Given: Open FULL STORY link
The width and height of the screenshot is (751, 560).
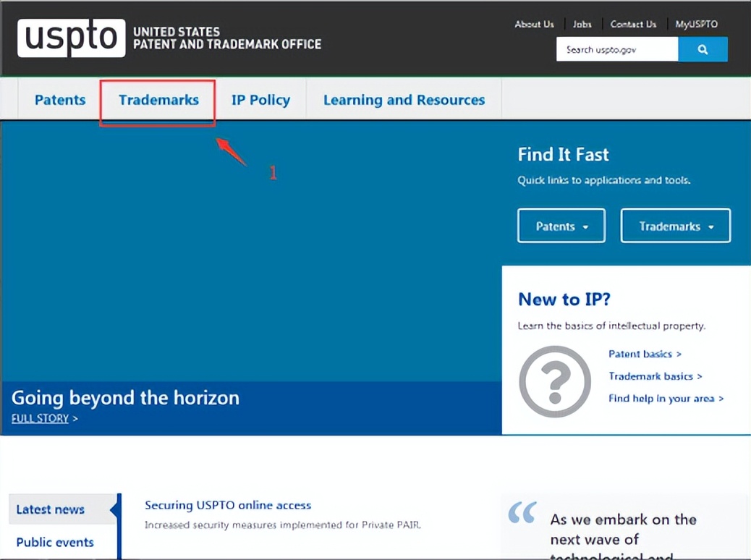Looking at the screenshot, I should 45,418.
